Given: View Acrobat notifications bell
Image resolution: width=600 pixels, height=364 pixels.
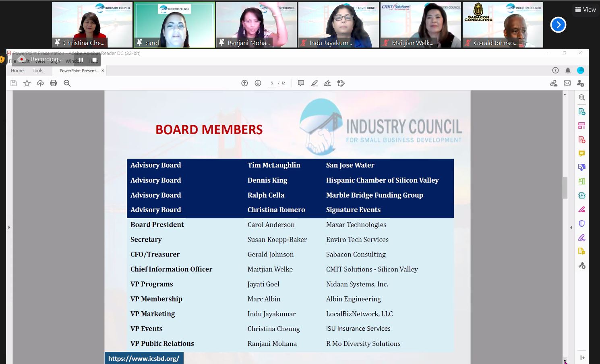Looking at the screenshot, I should (x=568, y=70).
